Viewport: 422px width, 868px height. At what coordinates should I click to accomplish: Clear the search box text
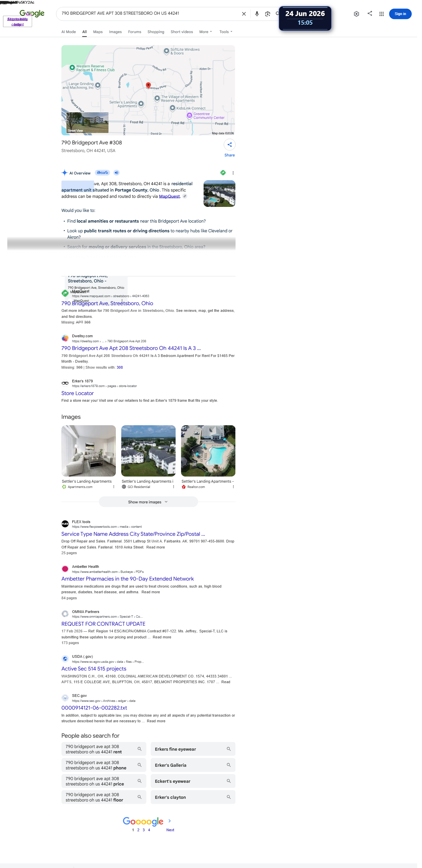pyautogui.click(x=247, y=14)
